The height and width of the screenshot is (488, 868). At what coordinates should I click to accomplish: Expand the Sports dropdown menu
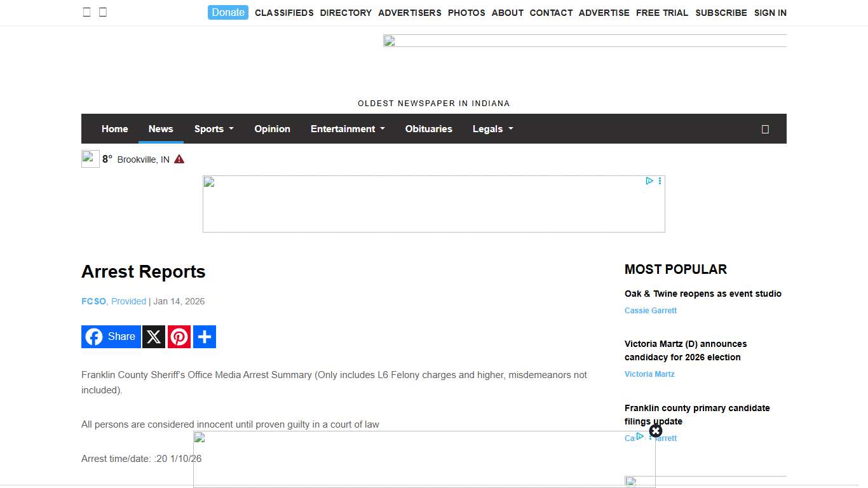point(214,129)
